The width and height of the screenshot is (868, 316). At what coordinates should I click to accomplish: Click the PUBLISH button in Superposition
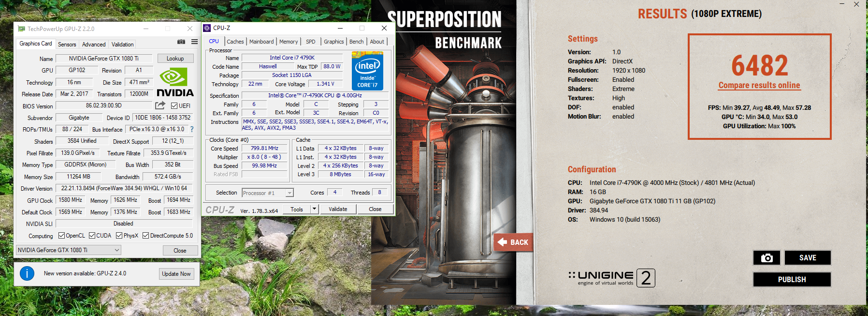coord(792,279)
